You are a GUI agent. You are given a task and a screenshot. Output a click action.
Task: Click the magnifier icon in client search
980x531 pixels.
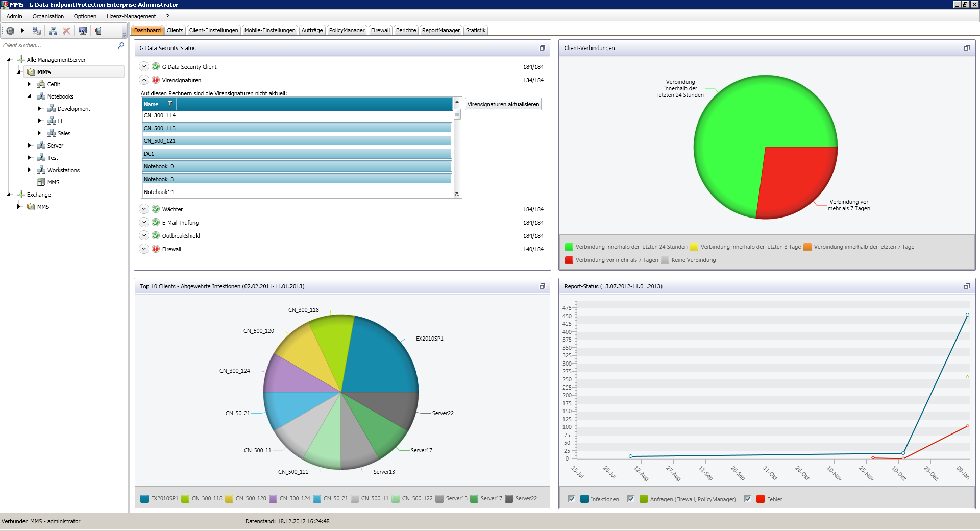coord(121,45)
